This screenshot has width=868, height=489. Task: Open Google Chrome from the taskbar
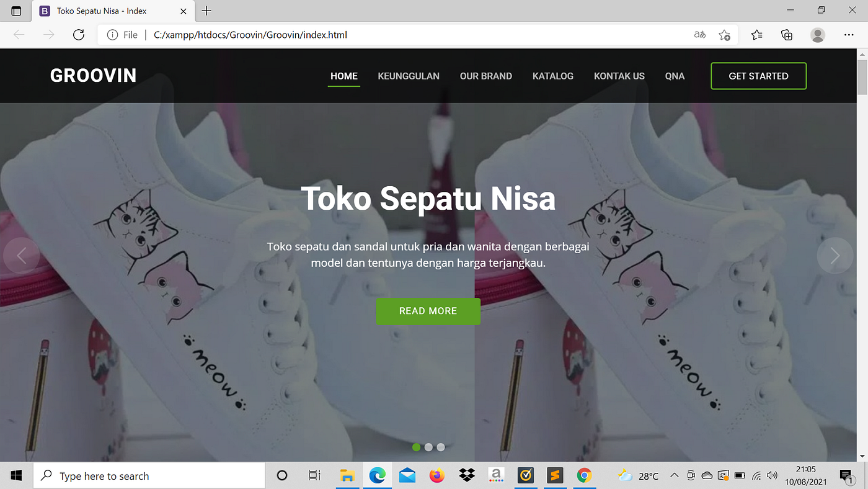pos(585,475)
